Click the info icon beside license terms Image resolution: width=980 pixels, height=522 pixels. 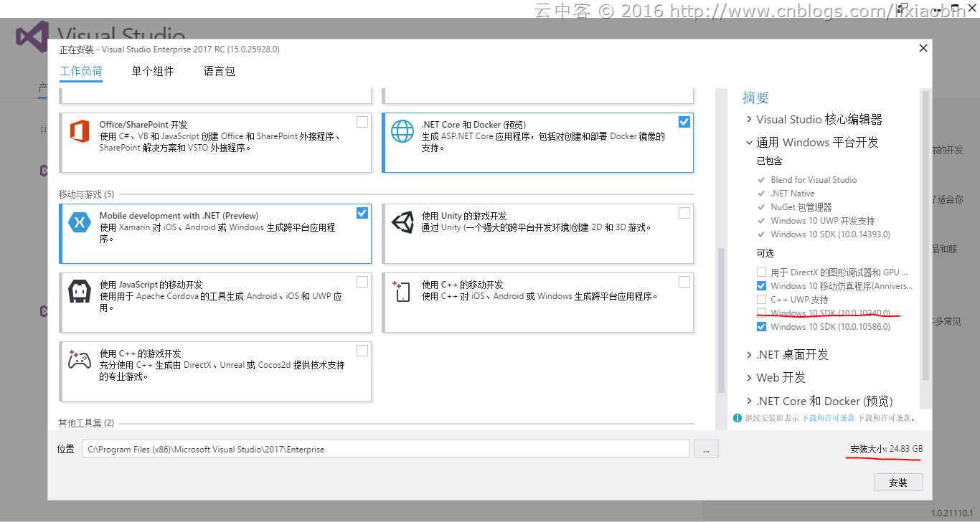click(738, 418)
